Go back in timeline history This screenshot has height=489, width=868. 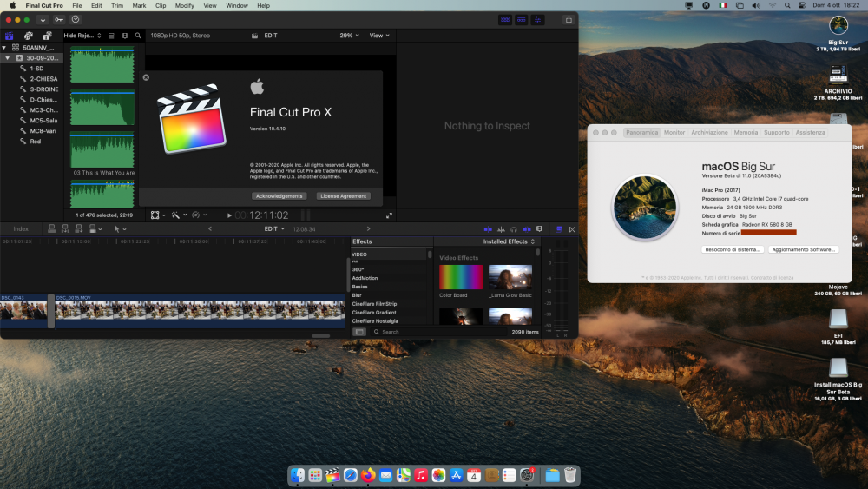pyautogui.click(x=210, y=228)
